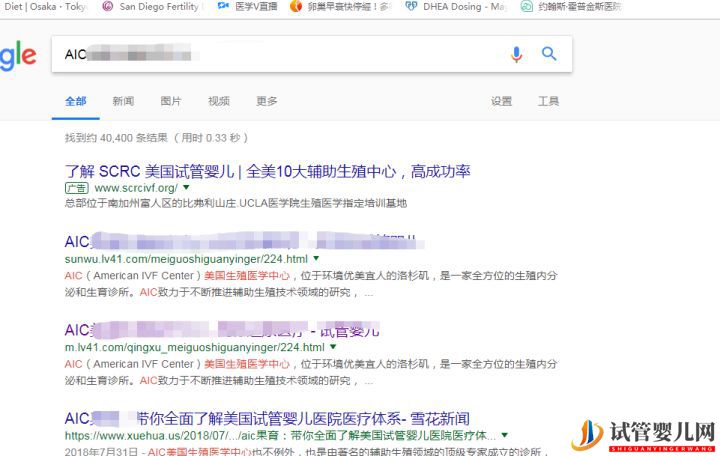Select the 全部 results tab
720x456 pixels.
[x=76, y=101]
